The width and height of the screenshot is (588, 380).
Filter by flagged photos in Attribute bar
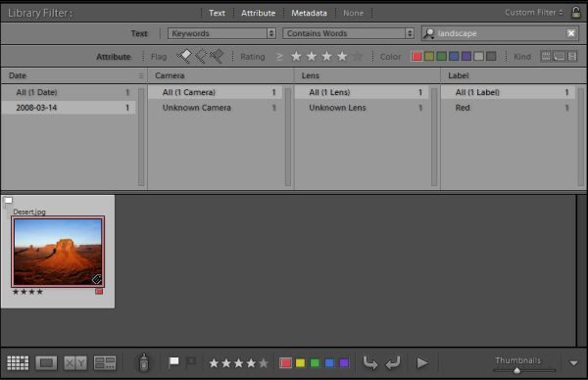184,56
